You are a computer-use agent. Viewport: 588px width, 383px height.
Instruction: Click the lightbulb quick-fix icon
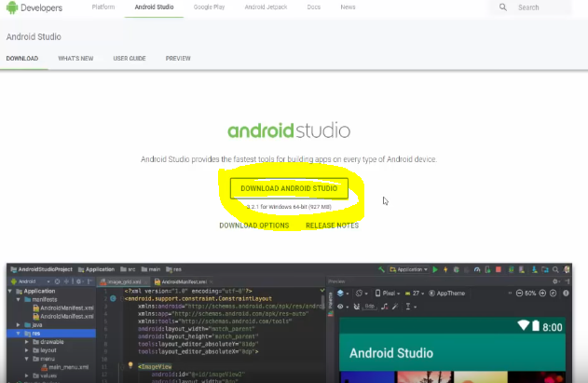pos(130,365)
